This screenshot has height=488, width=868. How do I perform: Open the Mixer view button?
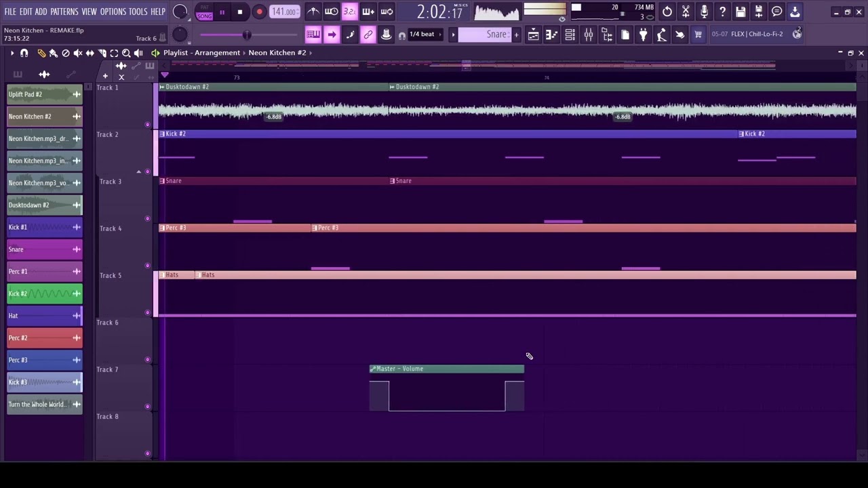pyautogui.click(x=589, y=35)
